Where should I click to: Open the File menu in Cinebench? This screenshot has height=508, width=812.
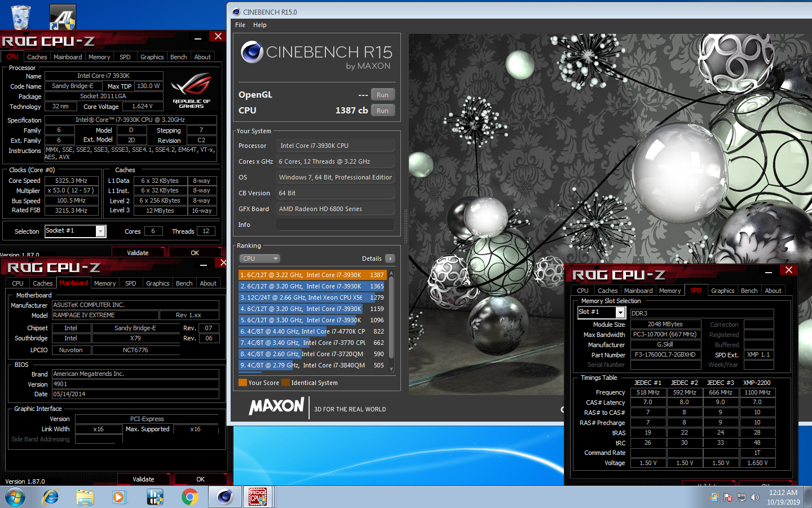coord(240,25)
